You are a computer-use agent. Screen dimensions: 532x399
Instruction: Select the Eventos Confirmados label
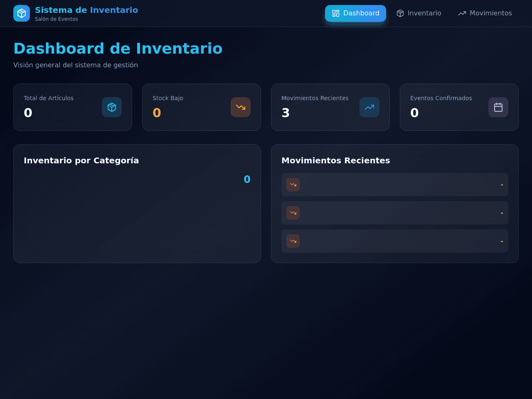[441, 98]
